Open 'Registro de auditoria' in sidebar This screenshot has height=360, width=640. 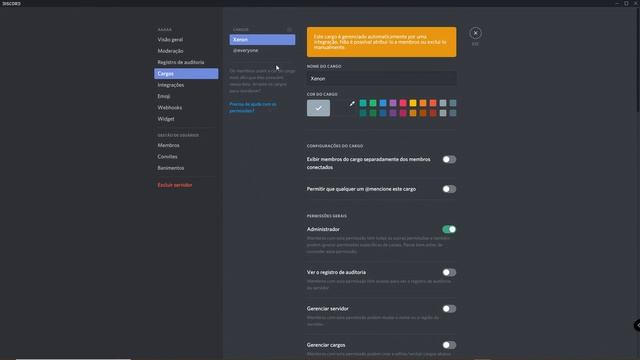[186, 62]
